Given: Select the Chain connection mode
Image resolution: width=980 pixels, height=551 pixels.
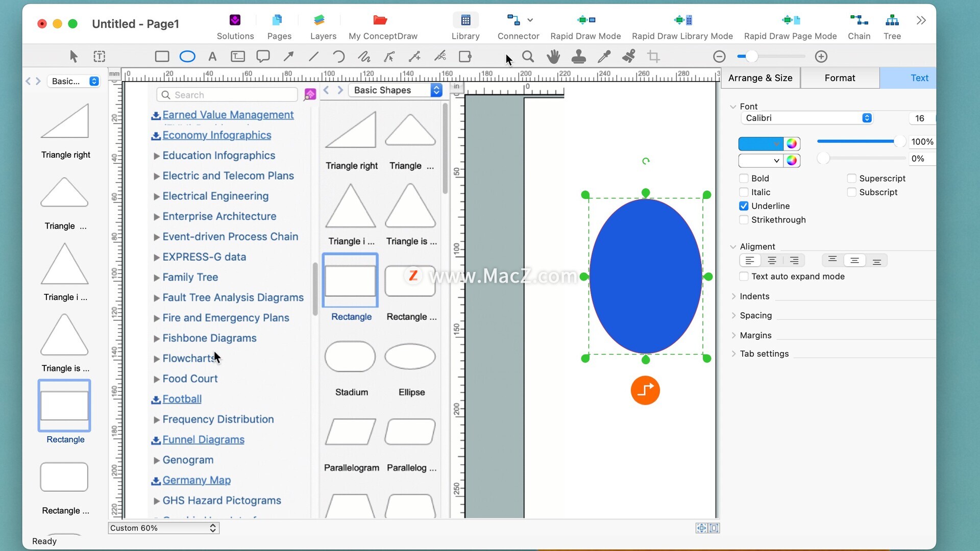Looking at the screenshot, I should coord(859,27).
